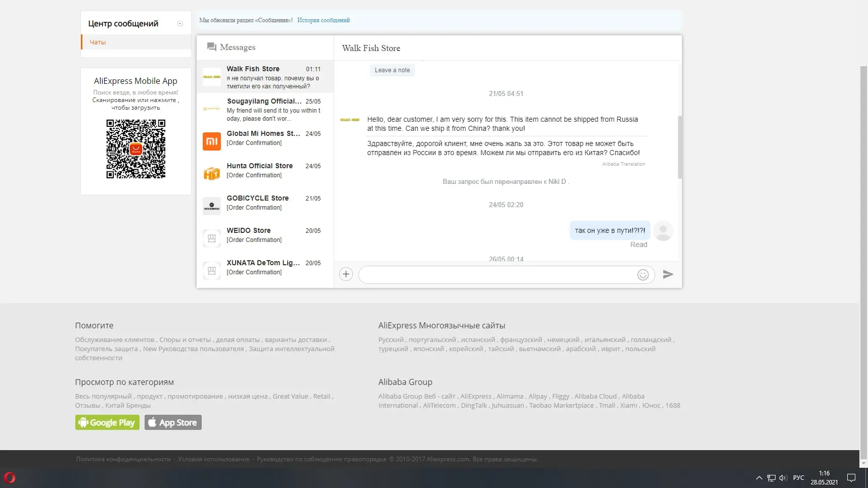Click the user avatar beside sent message
Screen dimensions: 868x488
(x=663, y=231)
